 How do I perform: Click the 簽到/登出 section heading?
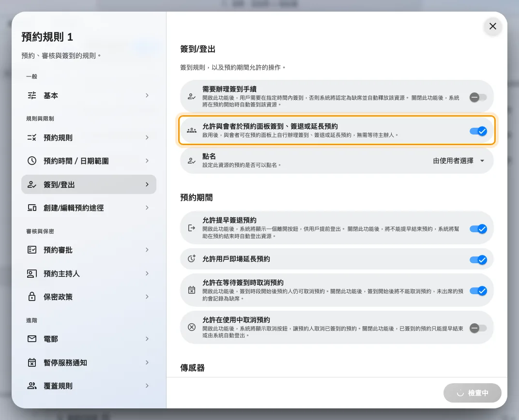(198, 49)
